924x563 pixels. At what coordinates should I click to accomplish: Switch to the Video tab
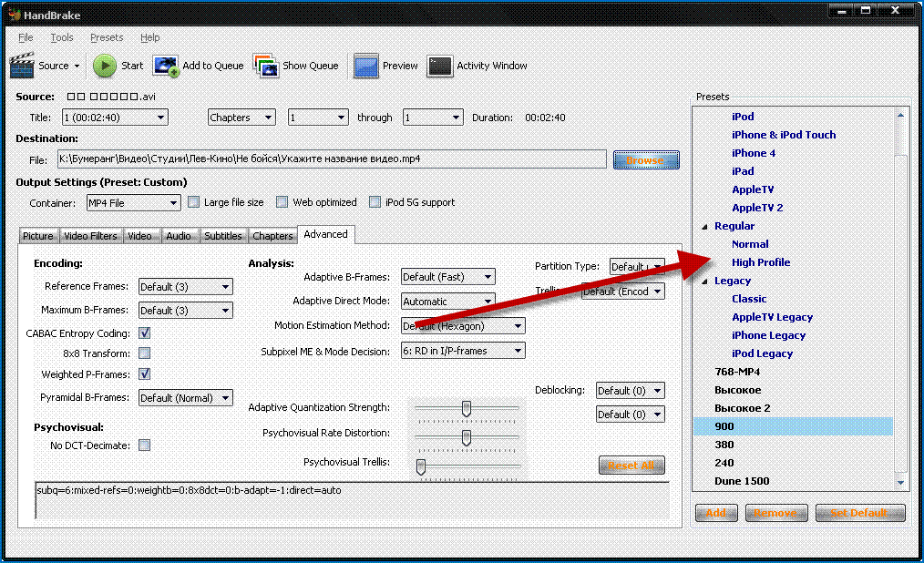(139, 236)
